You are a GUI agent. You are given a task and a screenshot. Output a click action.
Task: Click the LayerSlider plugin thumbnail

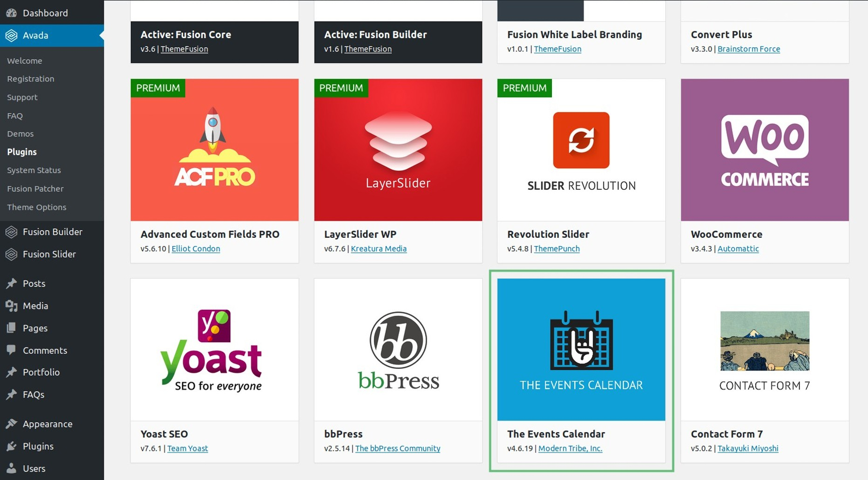point(398,150)
